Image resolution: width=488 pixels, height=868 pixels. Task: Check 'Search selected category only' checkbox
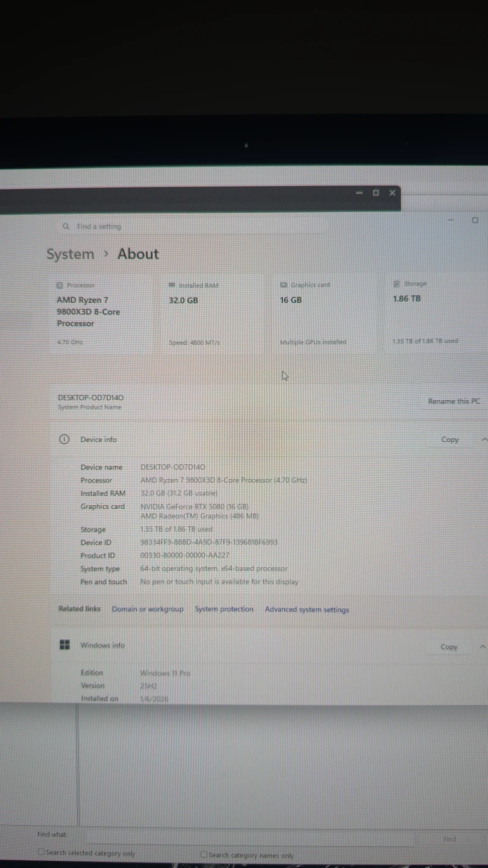click(42, 853)
